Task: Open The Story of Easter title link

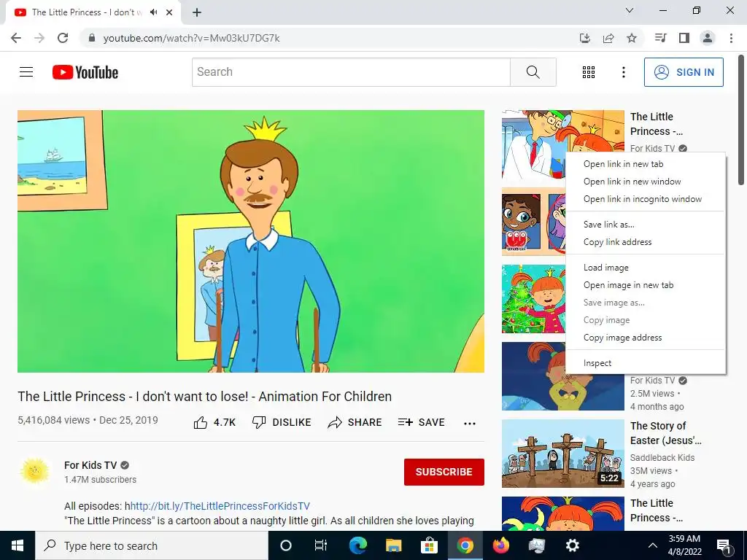Action: pos(665,433)
